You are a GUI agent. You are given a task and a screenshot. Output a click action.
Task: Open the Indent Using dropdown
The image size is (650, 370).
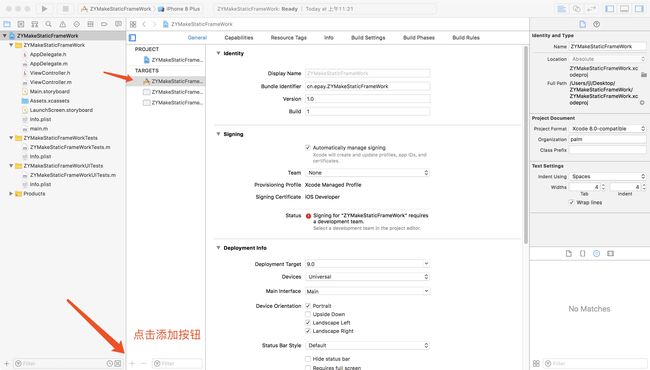(607, 176)
